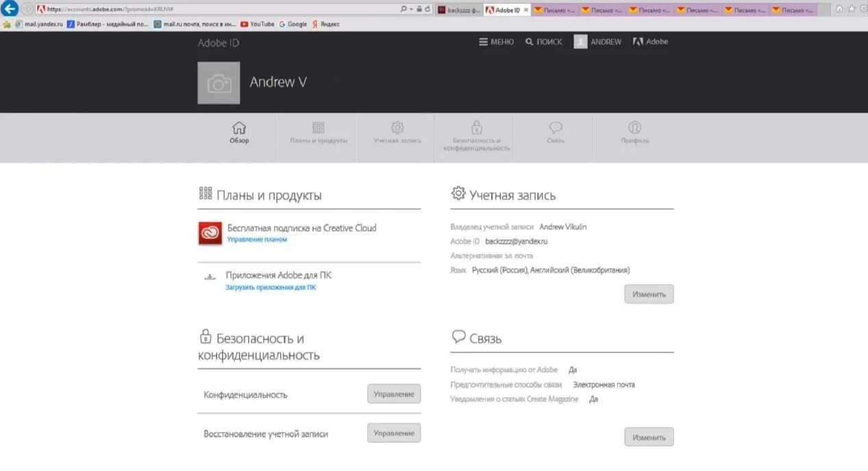Click the ANDREW user avatar in header
The image size is (868, 471).
(x=581, y=42)
